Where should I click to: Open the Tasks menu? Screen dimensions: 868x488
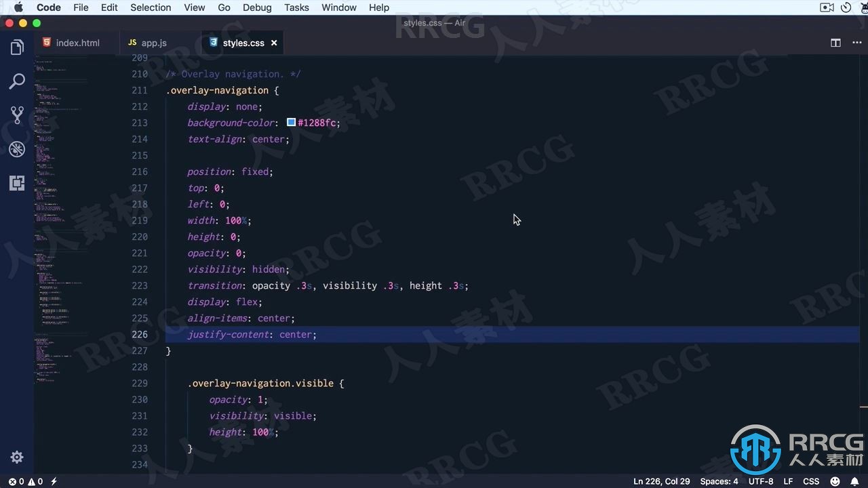(296, 7)
